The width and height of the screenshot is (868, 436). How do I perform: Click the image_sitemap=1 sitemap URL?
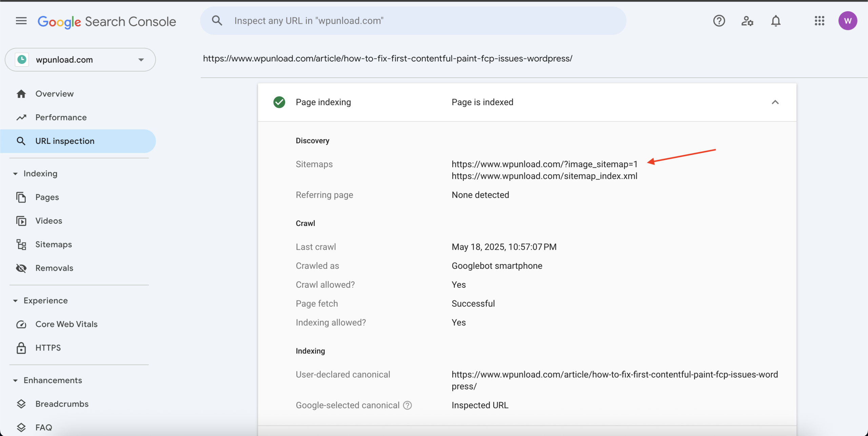[x=545, y=164]
